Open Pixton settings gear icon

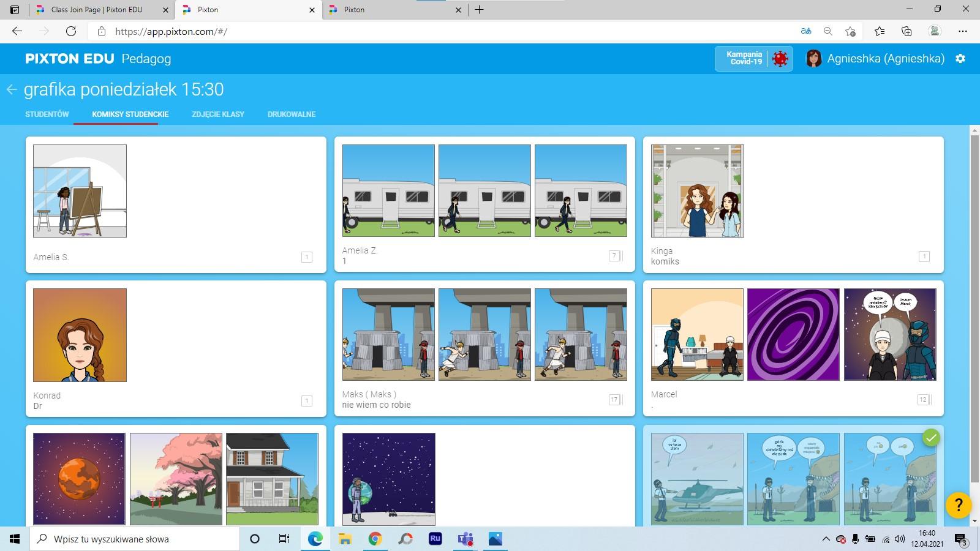pos(960,59)
